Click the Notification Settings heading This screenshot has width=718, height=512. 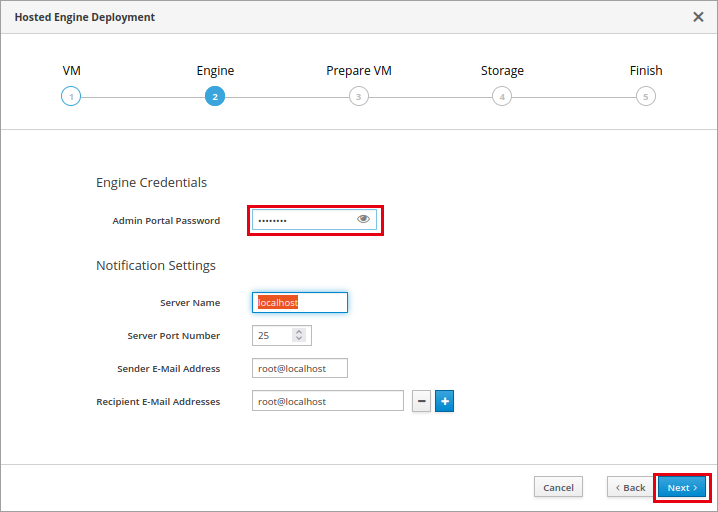coord(156,266)
